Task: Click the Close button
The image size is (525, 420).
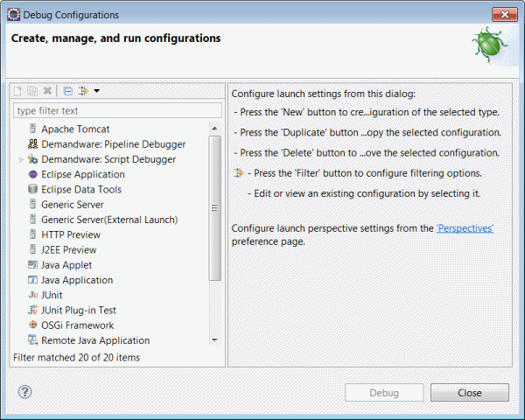Action: [469, 393]
